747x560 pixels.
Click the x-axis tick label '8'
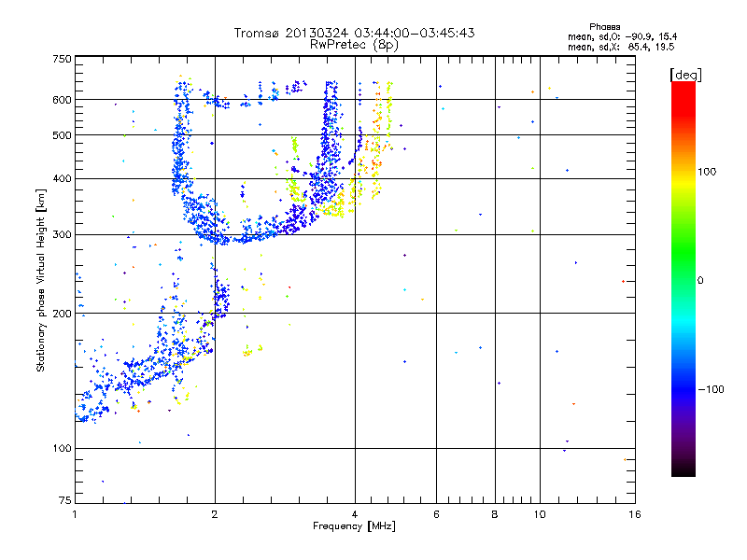[495, 514]
